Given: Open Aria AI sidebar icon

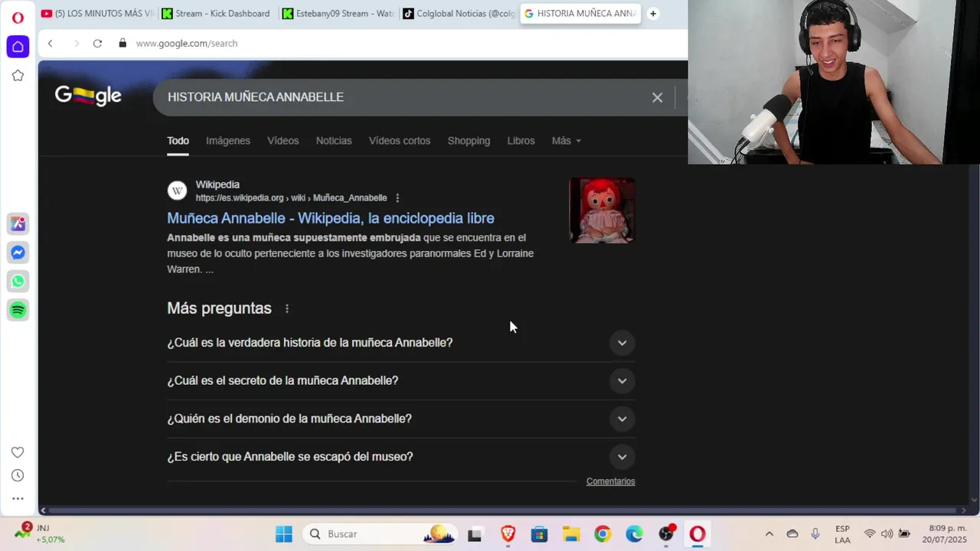Looking at the screenshot, I should click(x=18, y=224).
